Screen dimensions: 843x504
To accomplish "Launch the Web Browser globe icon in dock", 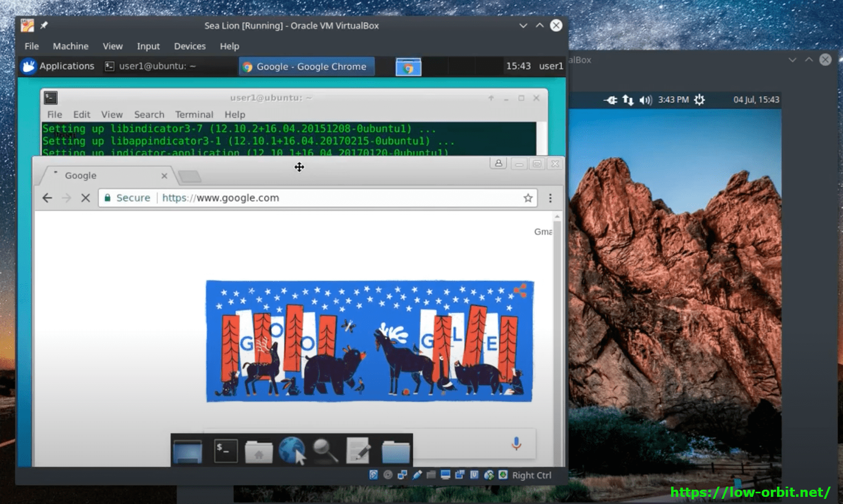I will 293,451.
